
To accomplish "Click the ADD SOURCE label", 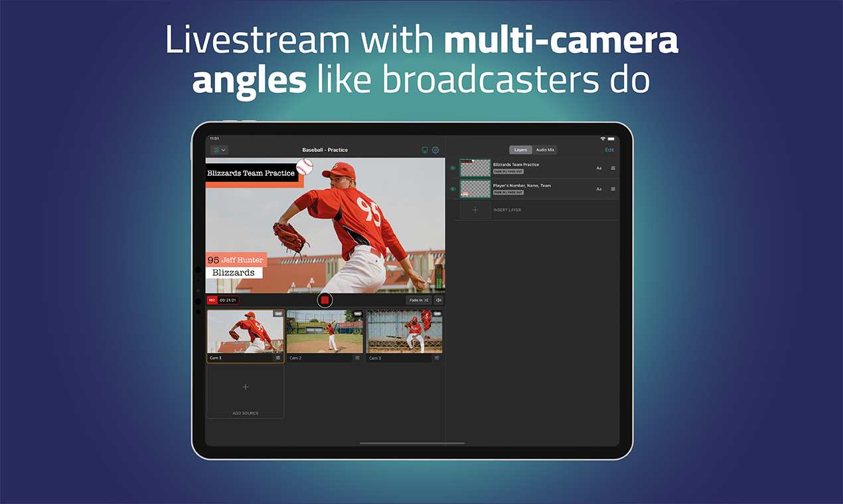I will tap(246, 413).
